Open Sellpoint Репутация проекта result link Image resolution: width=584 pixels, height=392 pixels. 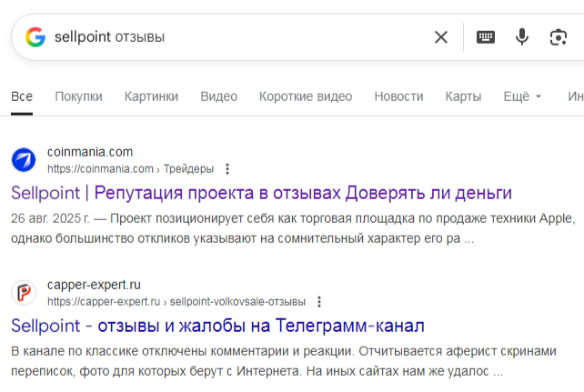point(261,193)
